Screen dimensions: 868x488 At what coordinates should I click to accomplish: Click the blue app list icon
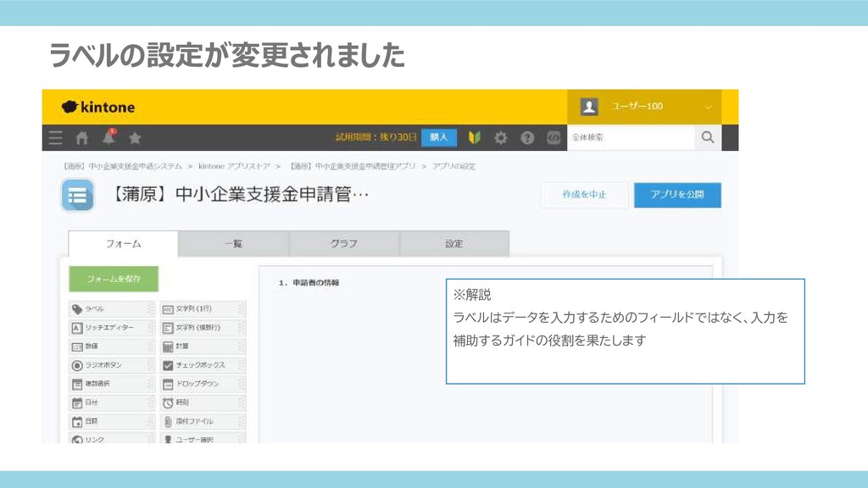point(77,196)
